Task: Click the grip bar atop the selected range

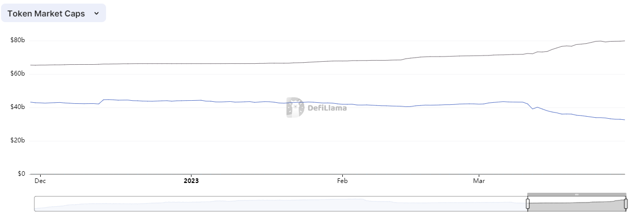Action: point(577,195)
